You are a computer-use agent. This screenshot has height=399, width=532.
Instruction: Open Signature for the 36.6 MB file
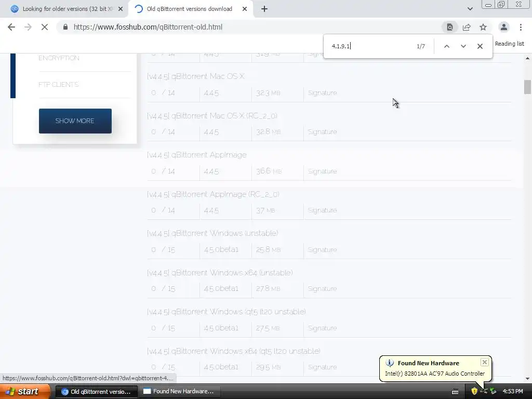click(x=322, y=171)
